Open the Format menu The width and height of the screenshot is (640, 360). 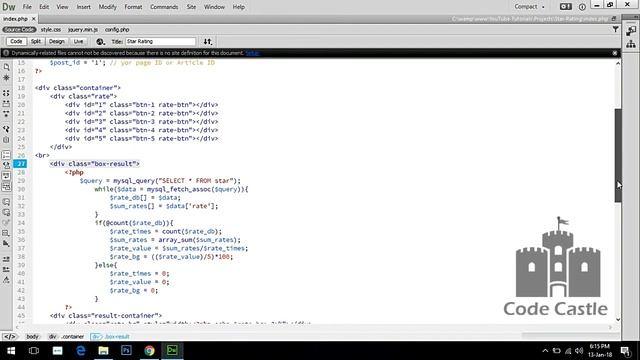click(133, 7)
